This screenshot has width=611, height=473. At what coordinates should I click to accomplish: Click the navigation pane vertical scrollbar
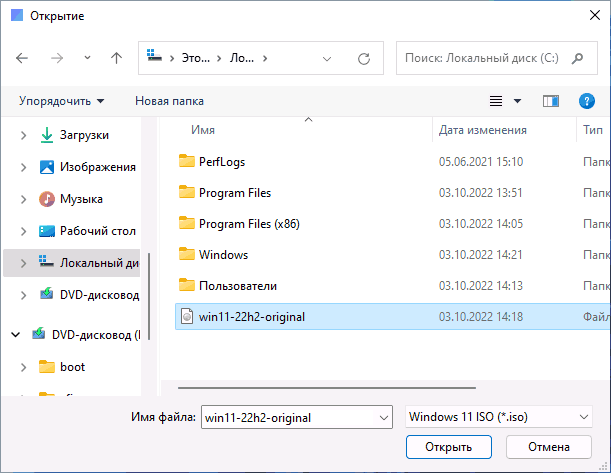click(x=149, y=296)
